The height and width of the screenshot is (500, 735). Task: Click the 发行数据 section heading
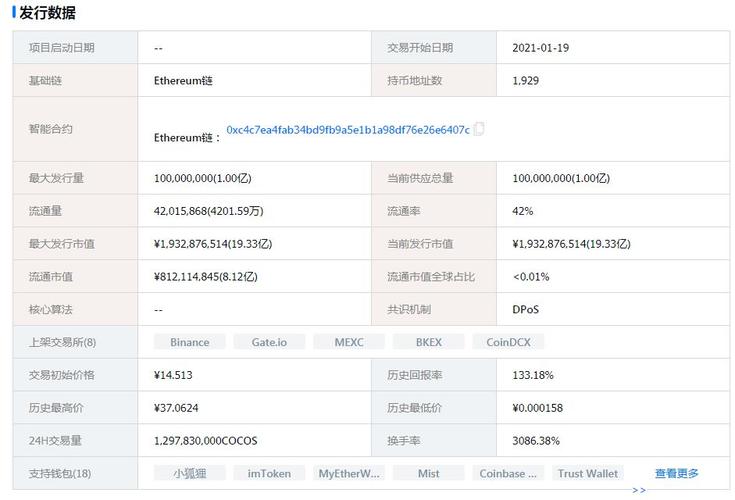(x=47, y=13)
